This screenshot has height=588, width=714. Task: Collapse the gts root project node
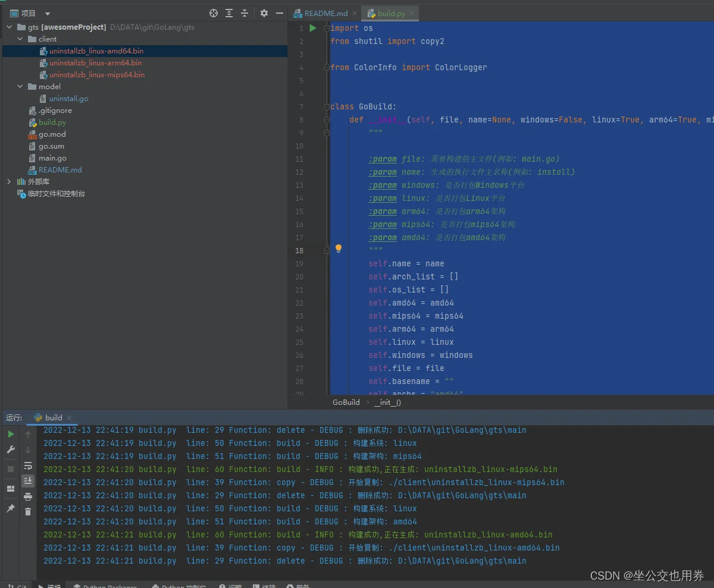pyautogui.click(x=10, y=27)
